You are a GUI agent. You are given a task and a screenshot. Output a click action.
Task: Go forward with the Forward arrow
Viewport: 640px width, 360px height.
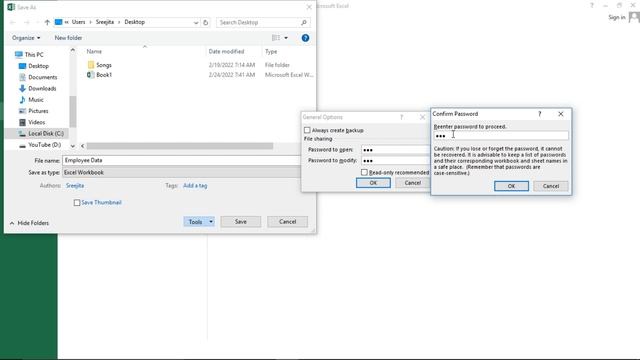tap(27, 22)
